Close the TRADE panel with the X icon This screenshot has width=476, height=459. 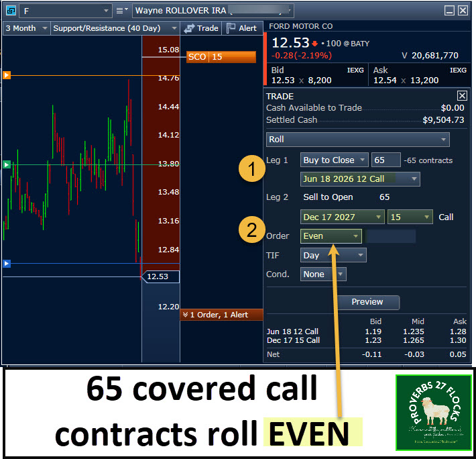tap(462, 96)
